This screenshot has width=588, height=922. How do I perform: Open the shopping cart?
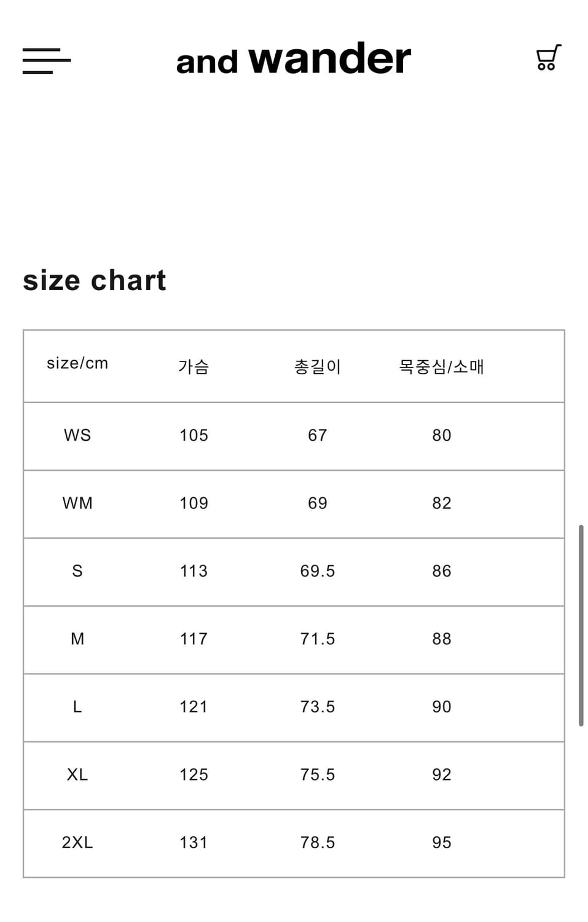pyautogui.click(x=547, y=58)
